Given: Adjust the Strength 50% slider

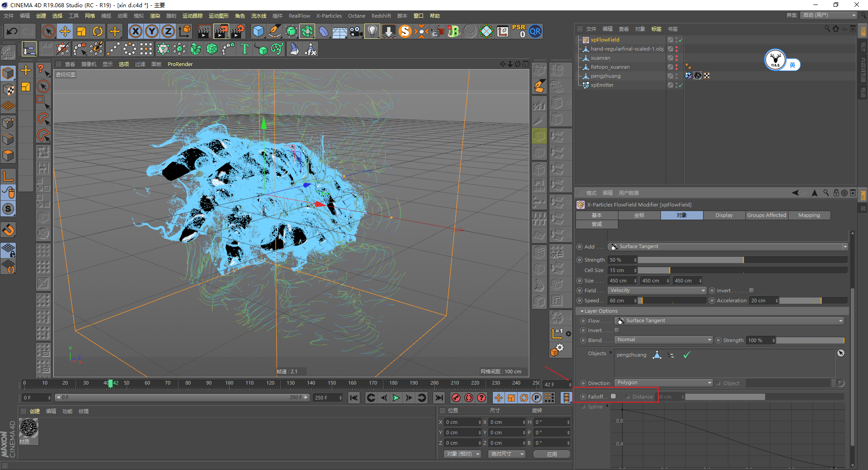Looking at the screenshot, I should tap(743, 260).
